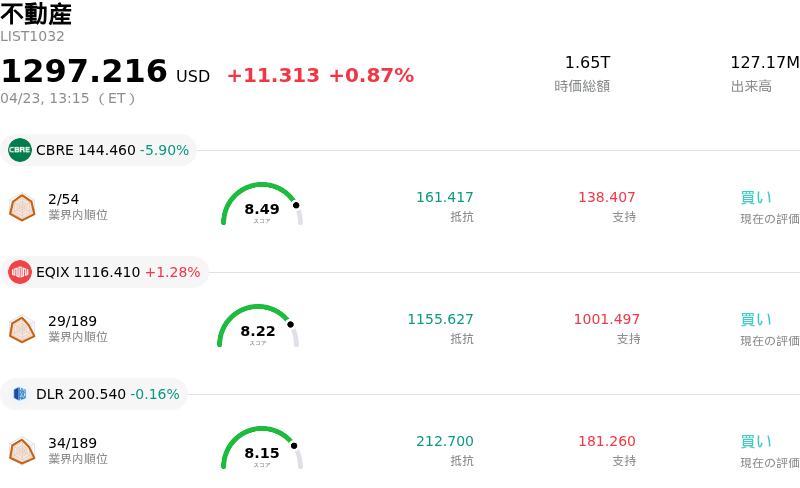Image resolution: width=800 pixels, height=488 pixels.
Task: Click the CBRE 買い rating link
Action: point(756,198)
